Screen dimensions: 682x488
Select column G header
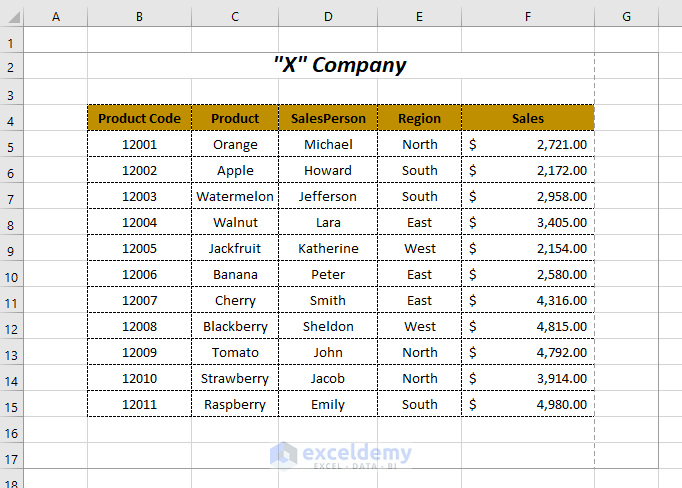pos(626,15)
